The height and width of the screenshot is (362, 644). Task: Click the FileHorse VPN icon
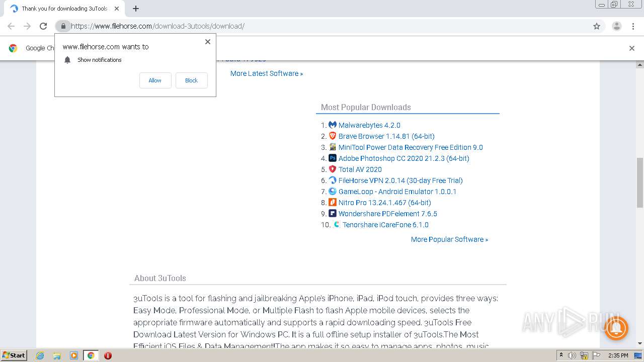coord(333,180)
